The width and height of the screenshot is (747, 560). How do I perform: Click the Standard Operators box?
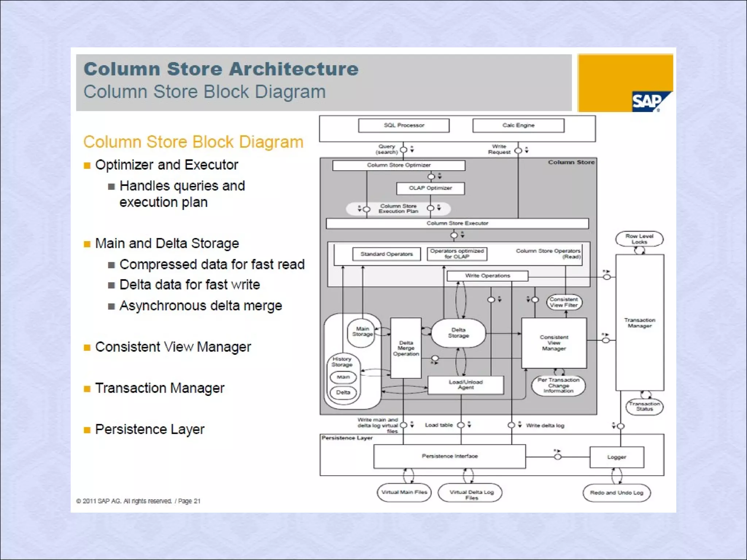[386, 254]
